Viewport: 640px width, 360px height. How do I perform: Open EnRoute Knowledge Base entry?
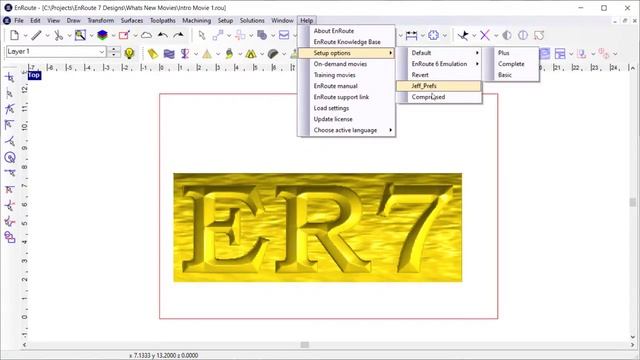pyautogui.click(x=347, y=42)
